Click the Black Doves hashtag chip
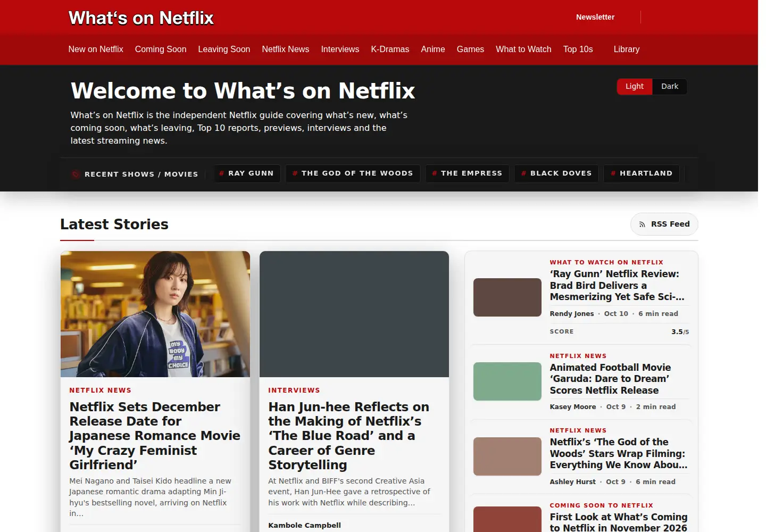766x532 pixels. click(556, 173)
